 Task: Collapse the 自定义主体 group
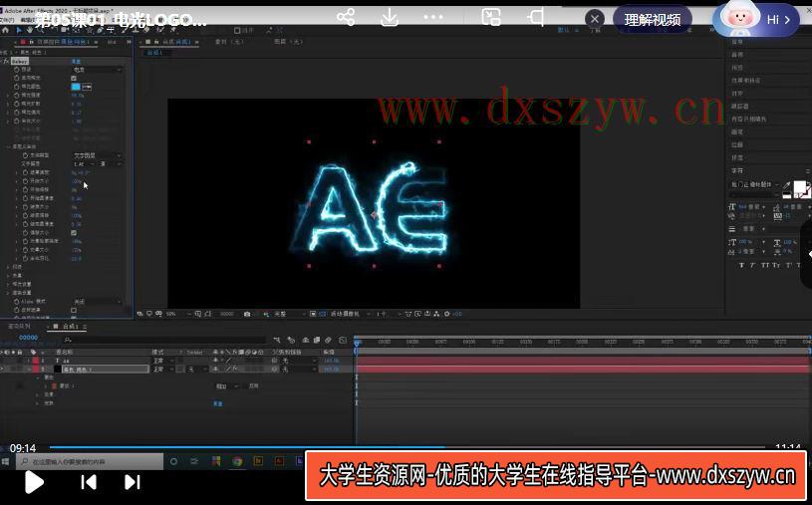point(8,146)
